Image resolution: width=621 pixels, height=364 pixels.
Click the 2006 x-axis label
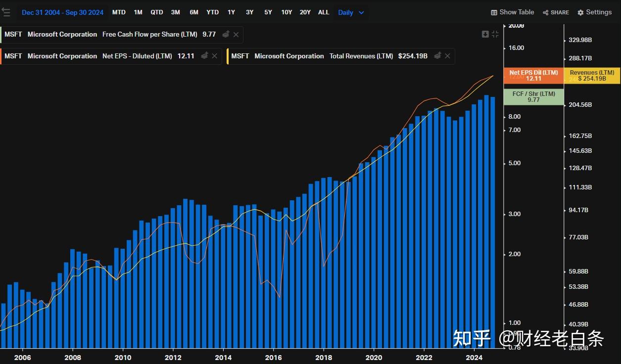23,358
